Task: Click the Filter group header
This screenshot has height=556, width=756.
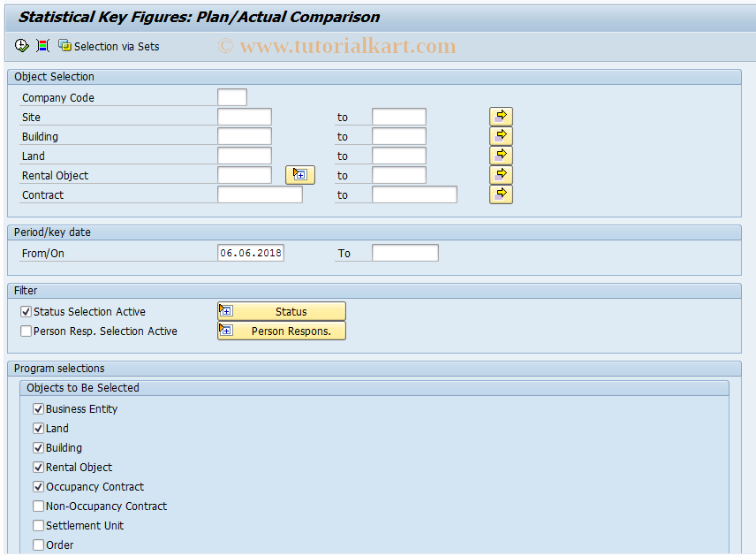Action: 374,291
